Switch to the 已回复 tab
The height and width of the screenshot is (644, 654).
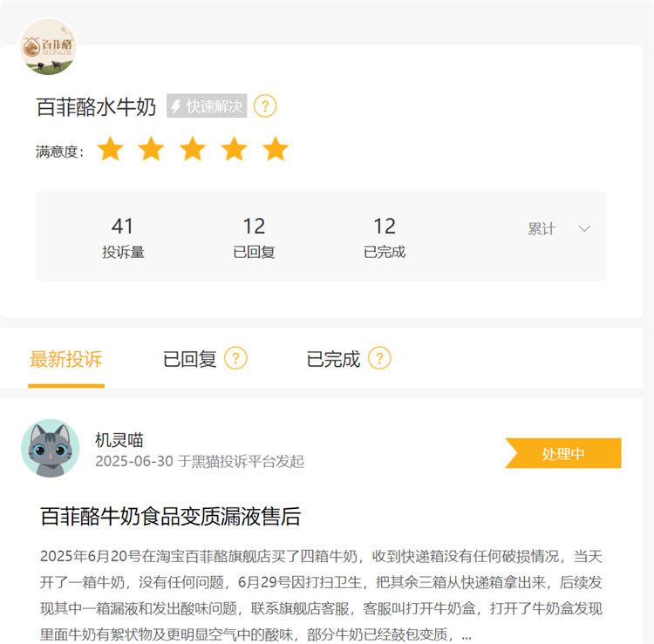(x=190, y=359)
